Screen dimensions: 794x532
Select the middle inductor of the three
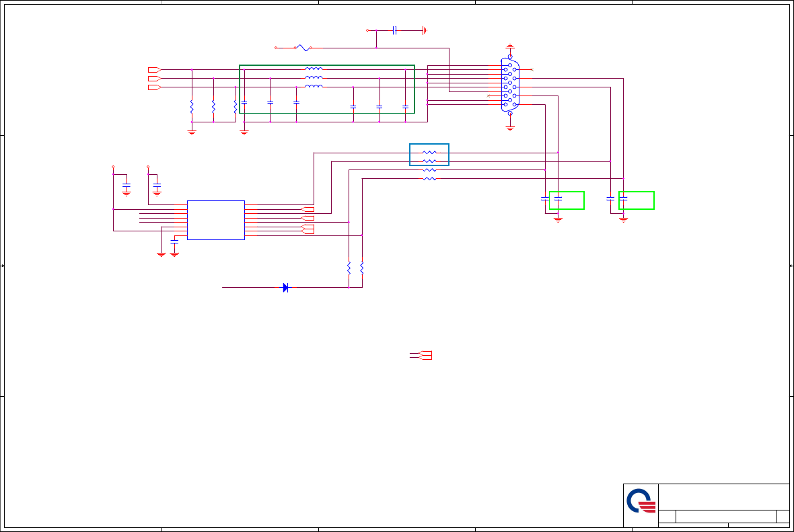point(314,77)
